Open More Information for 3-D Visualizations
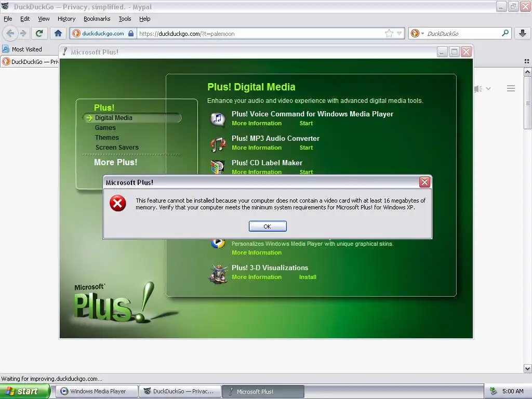 coord(257,277)
